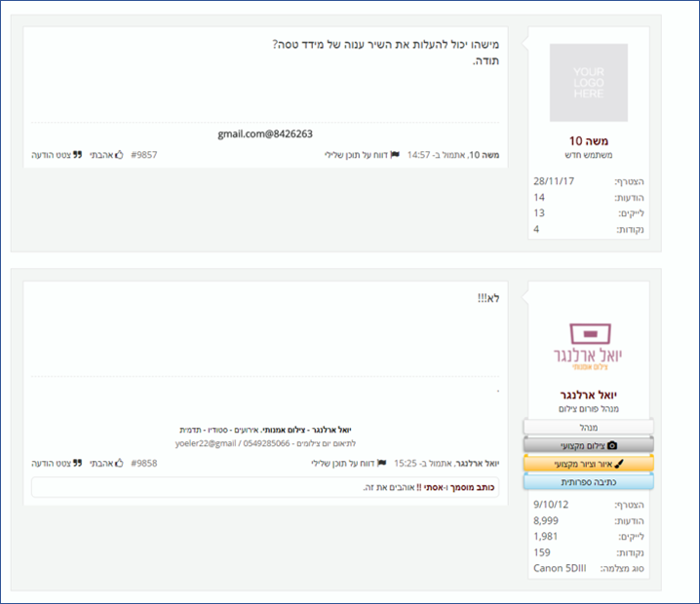Click the מנהל badge button
This screenshot has height=604, width=700.
[x=588, y=427]
